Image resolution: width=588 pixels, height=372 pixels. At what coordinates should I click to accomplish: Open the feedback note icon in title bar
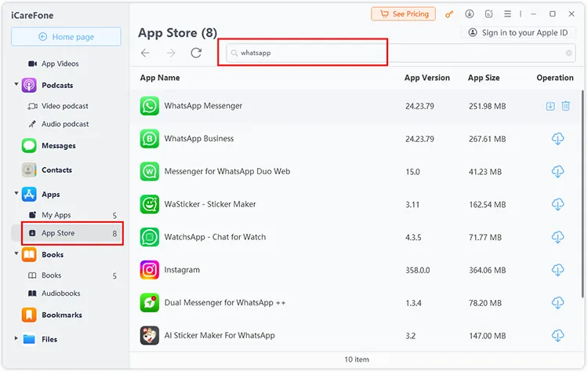coord(488,14)
